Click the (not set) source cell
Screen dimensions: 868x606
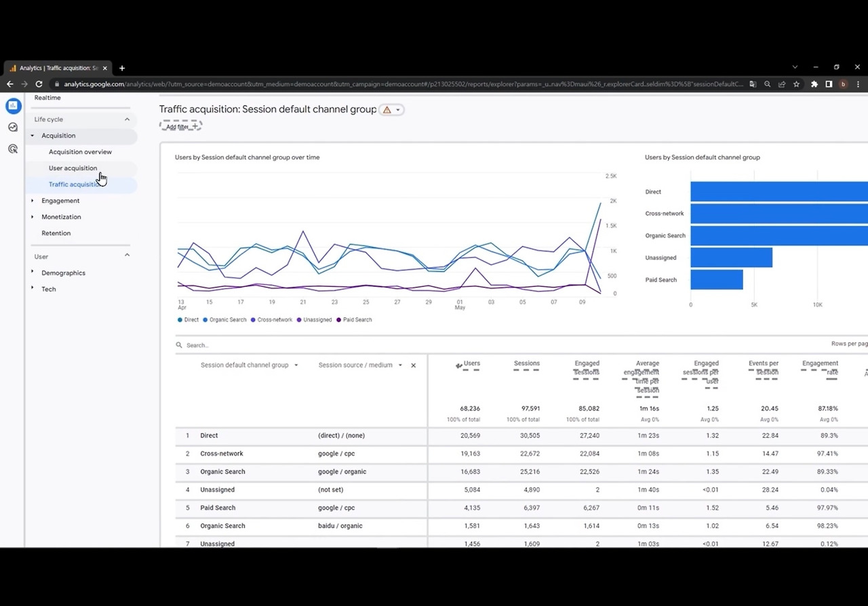(x=330, y=489)
